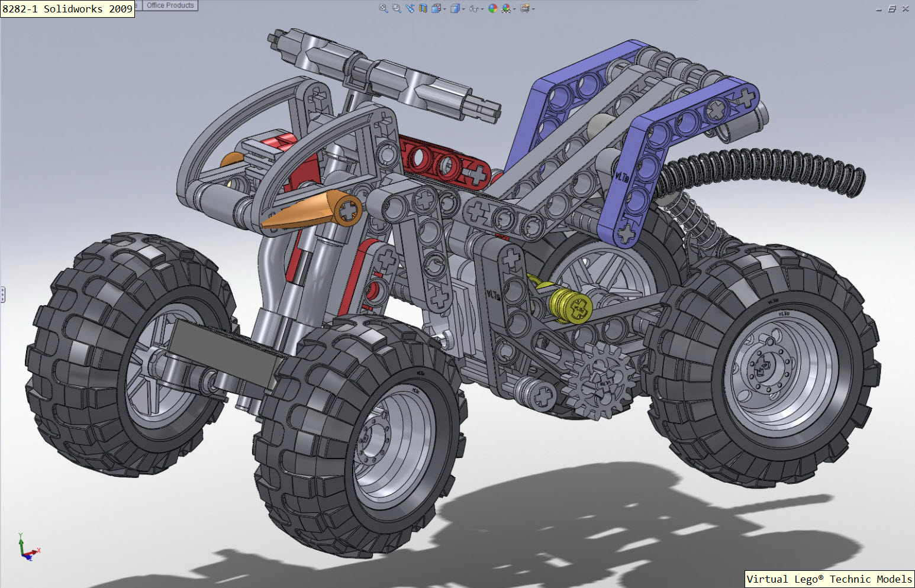915x588 pixels.
Task: Open the Hide/Show Items dropdown arrow
Action: pos(482,9)
